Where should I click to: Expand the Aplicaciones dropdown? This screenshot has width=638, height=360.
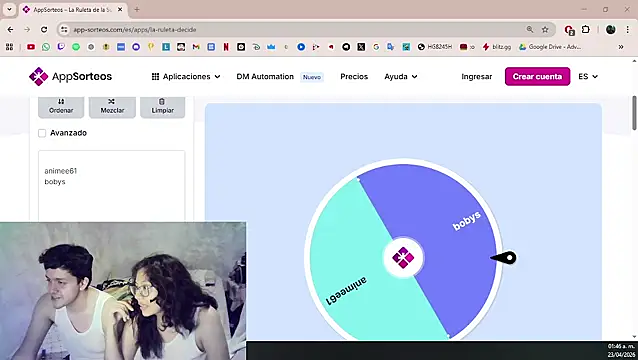tap(186, 76)
